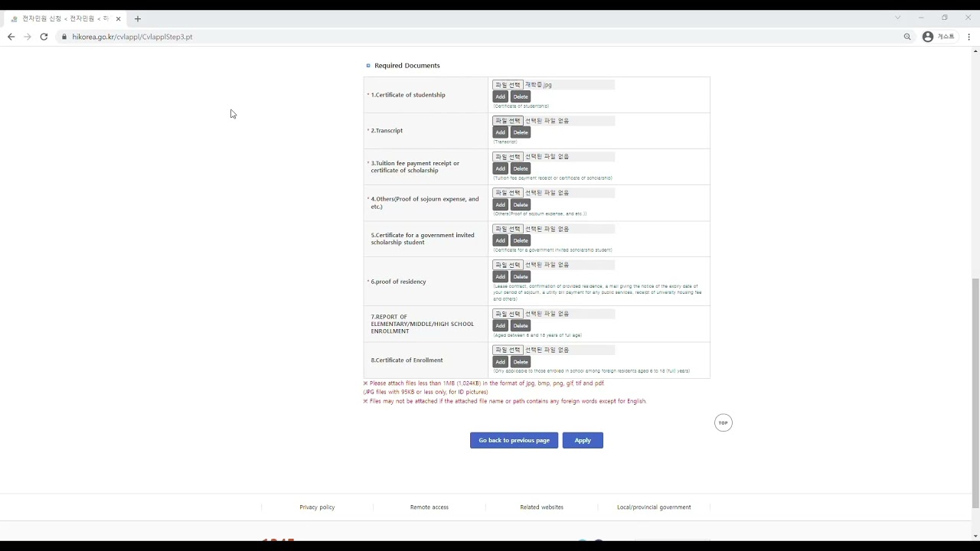Choose file for Certificate of studentship

pyautogui.click(x=508, y=85)
